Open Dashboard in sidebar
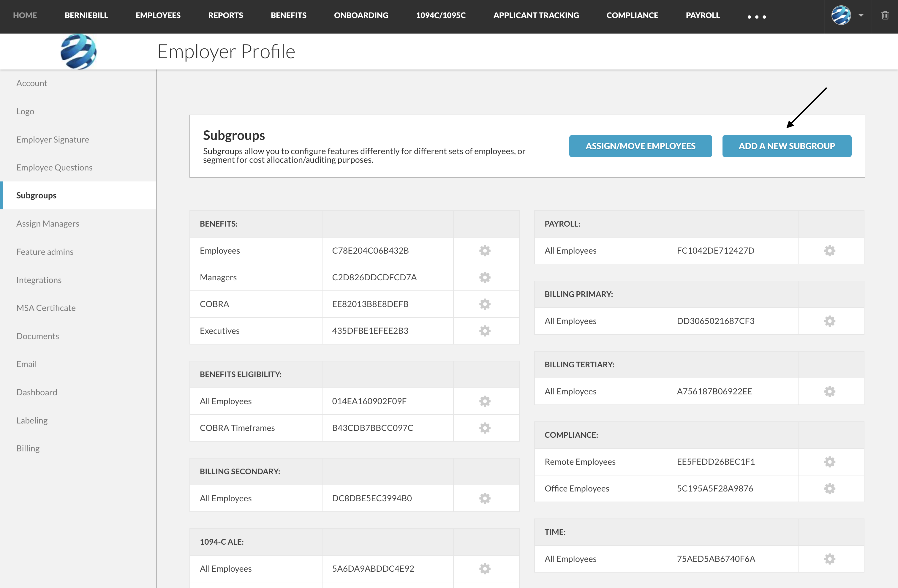The width and height of the screenshot is (898, 588). tap(37, 393)
